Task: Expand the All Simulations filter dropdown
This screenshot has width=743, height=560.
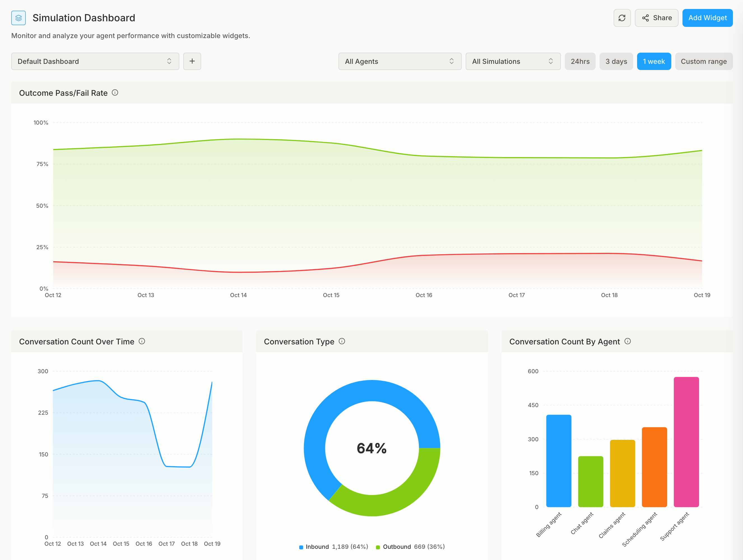Action: coord(513,61)
